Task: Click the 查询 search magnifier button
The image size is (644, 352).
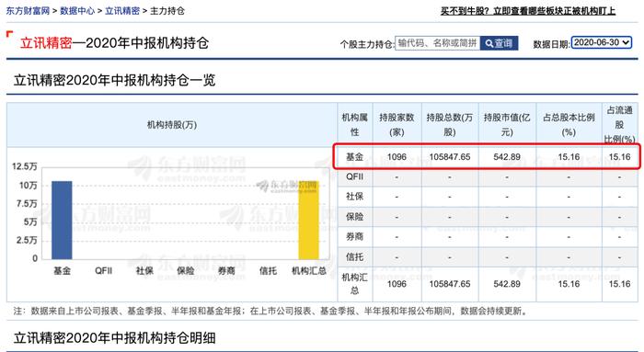Action: [499, 43]
